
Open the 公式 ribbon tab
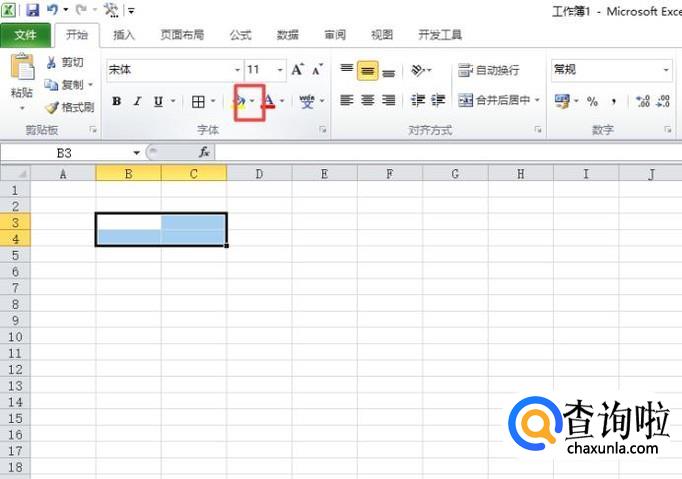pyautogui.click(x=240, y=35)
